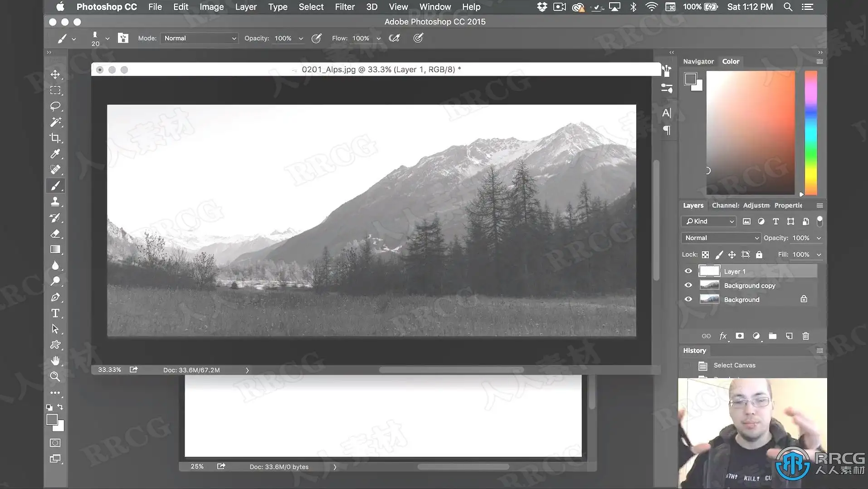
Task: Open the Filter menu
Action: 345,7
